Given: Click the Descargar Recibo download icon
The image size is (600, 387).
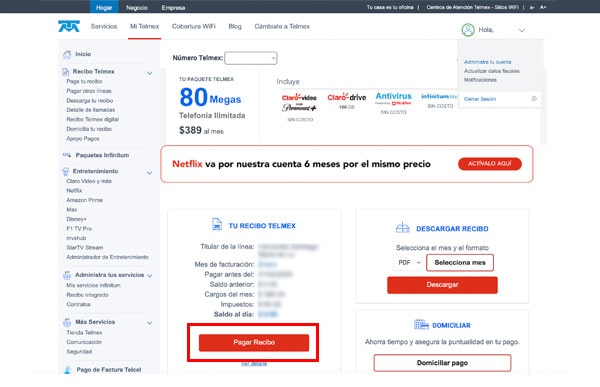Looking at the screenshot, I should click(x=403, y=227).
